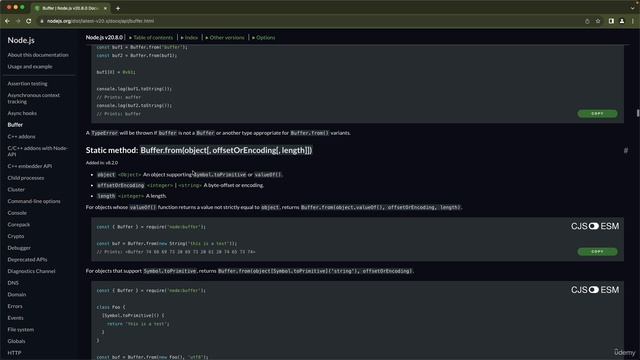Open Domain documentation

(17, 294)
